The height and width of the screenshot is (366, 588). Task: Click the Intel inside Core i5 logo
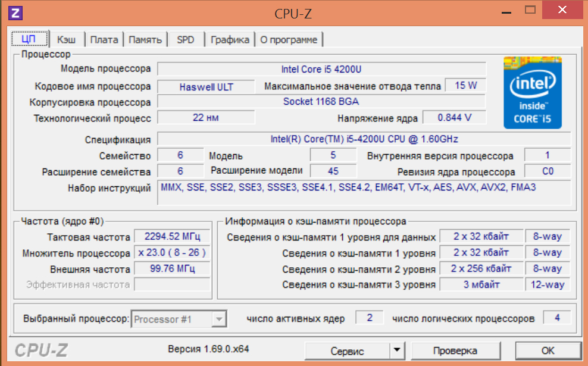coord(533,93)
